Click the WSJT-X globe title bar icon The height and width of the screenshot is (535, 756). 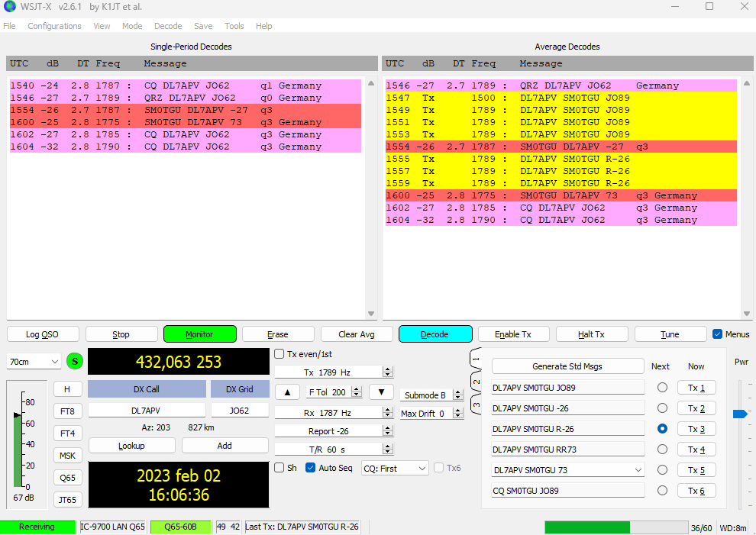click(x=10, y=7)
